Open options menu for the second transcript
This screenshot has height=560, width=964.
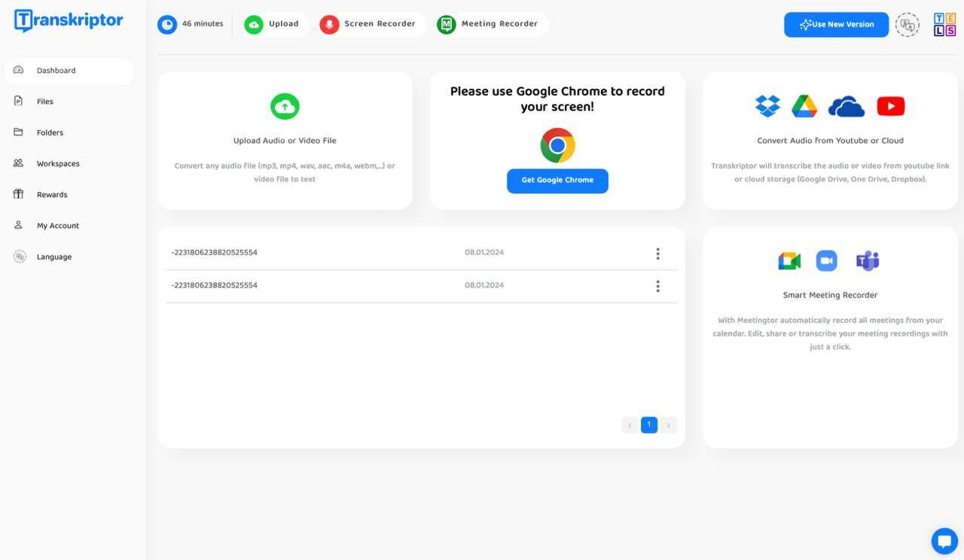point(657,285)
